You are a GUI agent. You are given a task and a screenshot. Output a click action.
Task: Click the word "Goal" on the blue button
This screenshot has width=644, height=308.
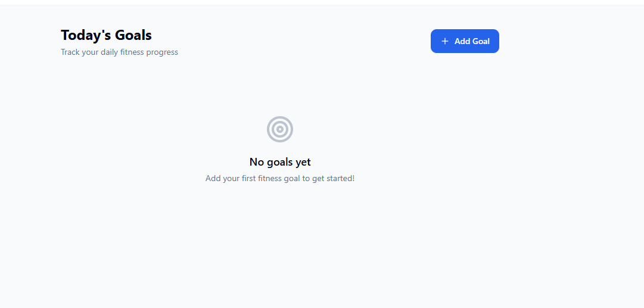[481, 41]
